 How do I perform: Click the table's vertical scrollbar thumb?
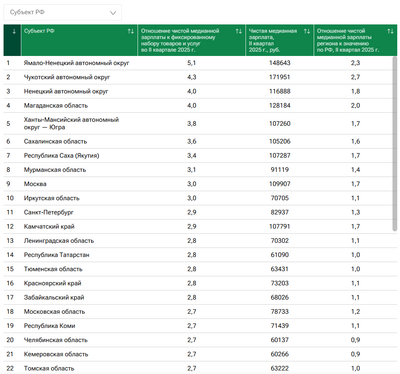pyautogui.click(x=395, y=144)
